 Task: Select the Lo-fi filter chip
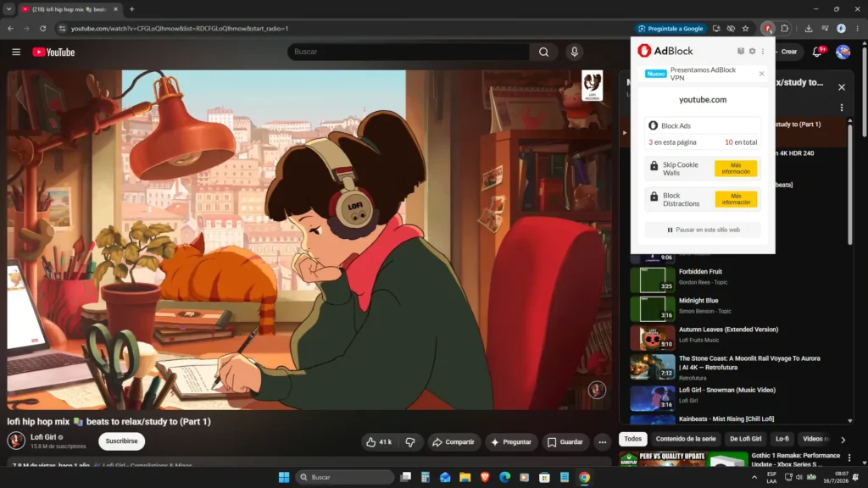coord(782,439)
